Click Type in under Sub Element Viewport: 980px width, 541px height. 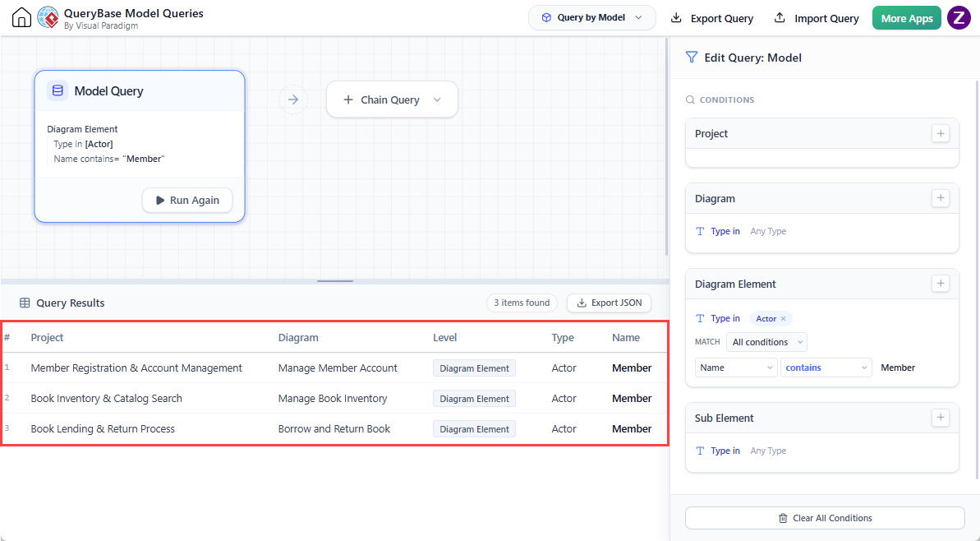[725, 451]
